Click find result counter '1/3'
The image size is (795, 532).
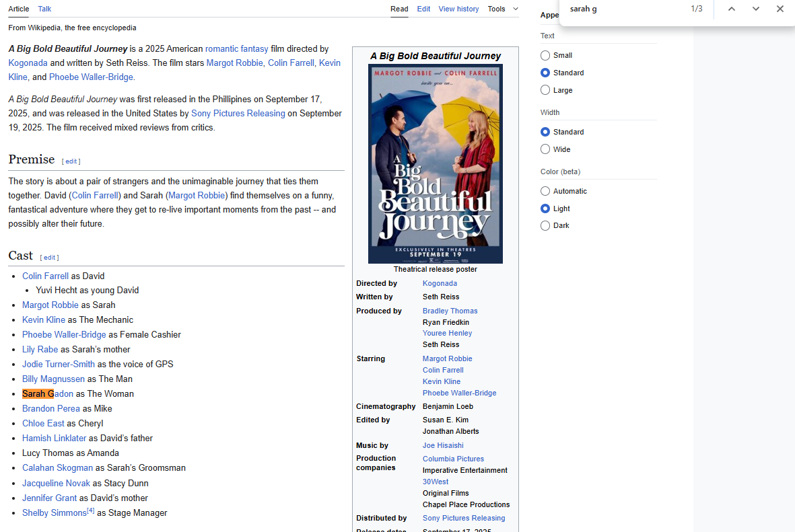(x=697, y=9)
